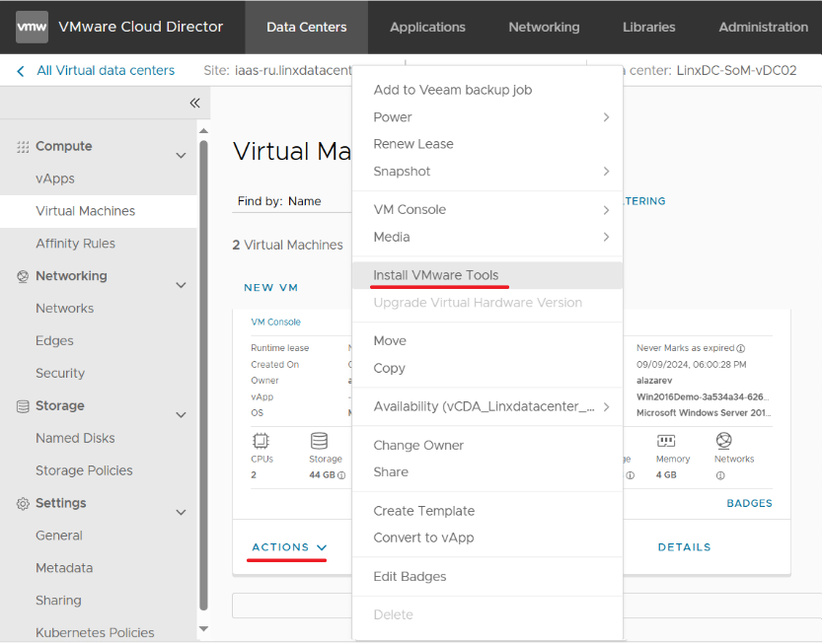
Task: Collapse the Storage section chevron
Action: [x=181, y=415]
